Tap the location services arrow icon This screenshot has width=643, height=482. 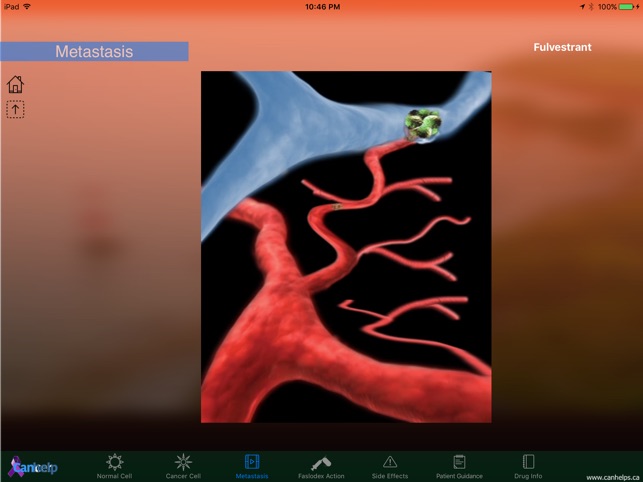pyautogui.click(x=582, y=7)
